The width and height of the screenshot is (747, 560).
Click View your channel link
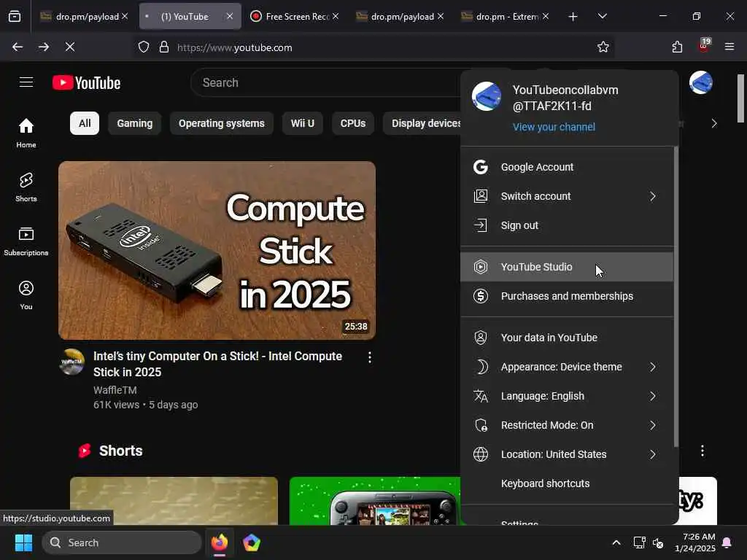(554, 127)
